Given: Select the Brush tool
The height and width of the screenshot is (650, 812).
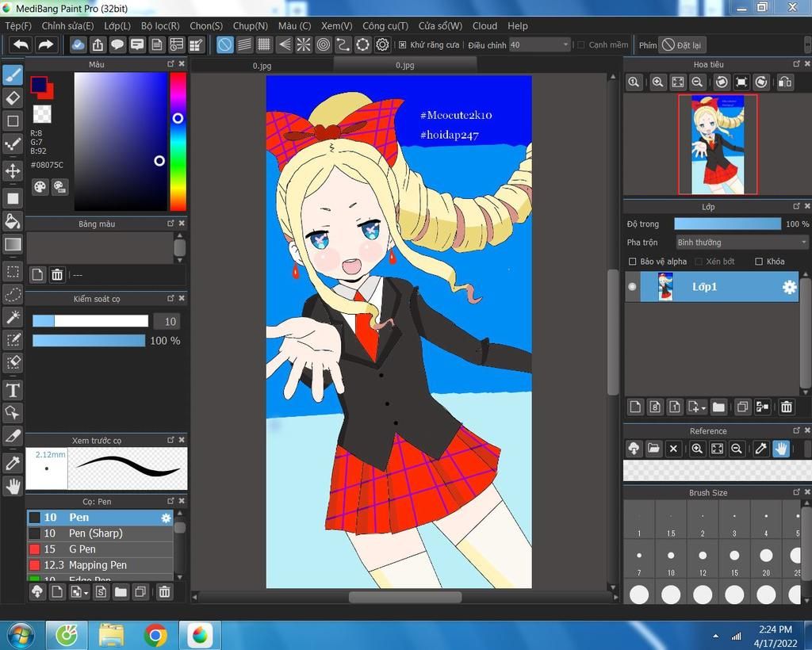Looking at the screenshot, I should click(13, 75).
